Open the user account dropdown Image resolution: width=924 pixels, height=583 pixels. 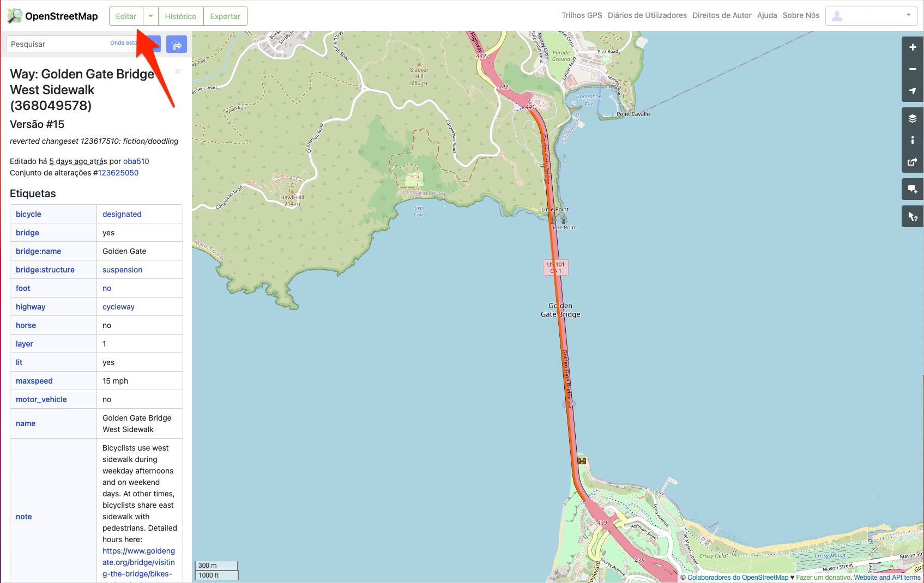coord(872,16)
